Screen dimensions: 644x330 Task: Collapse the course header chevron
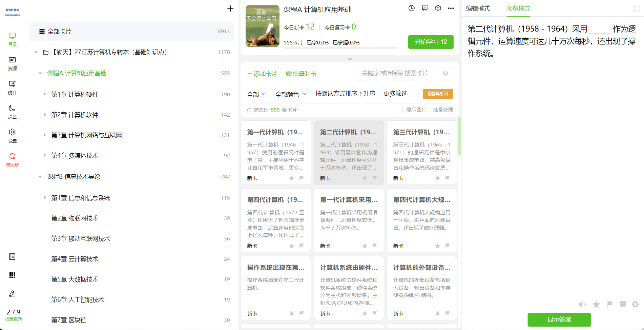pyautogui.click(x=350, y=59)
